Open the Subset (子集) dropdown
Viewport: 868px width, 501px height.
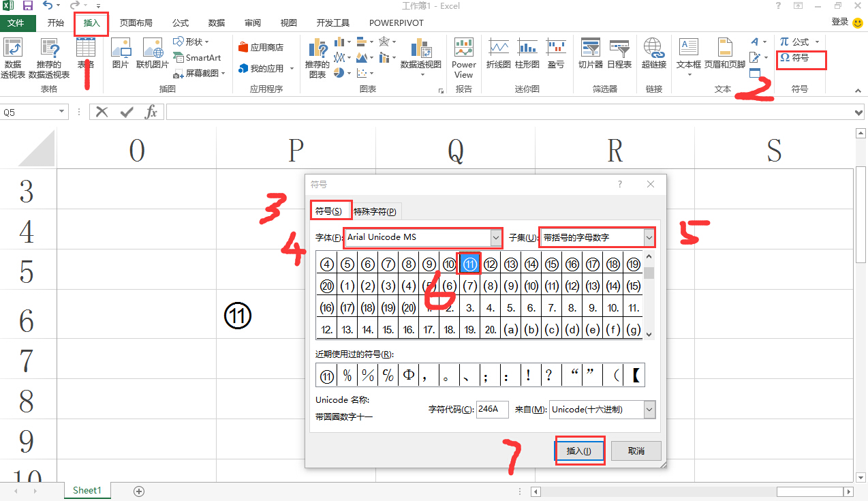[649, 237]
